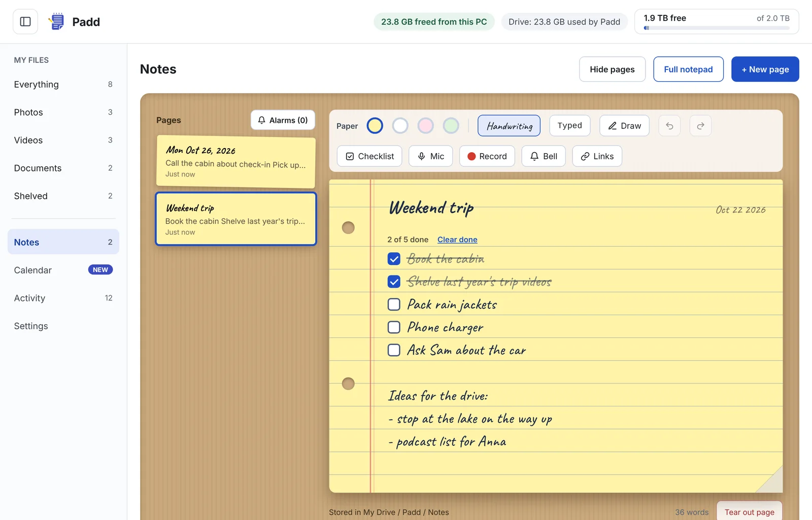This screenshot has width=812, height=520.
Task: Switch to Typed mode
Action: [570, 125]
